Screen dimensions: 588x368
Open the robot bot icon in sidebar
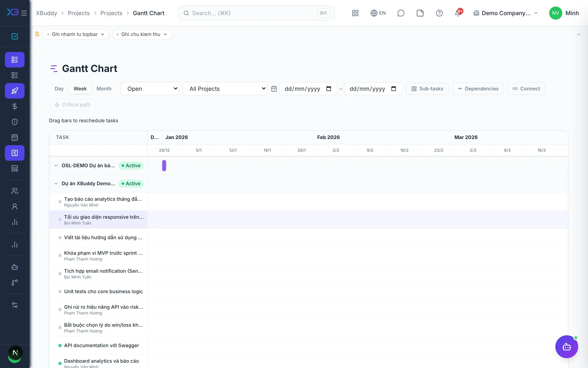(14, 267)
